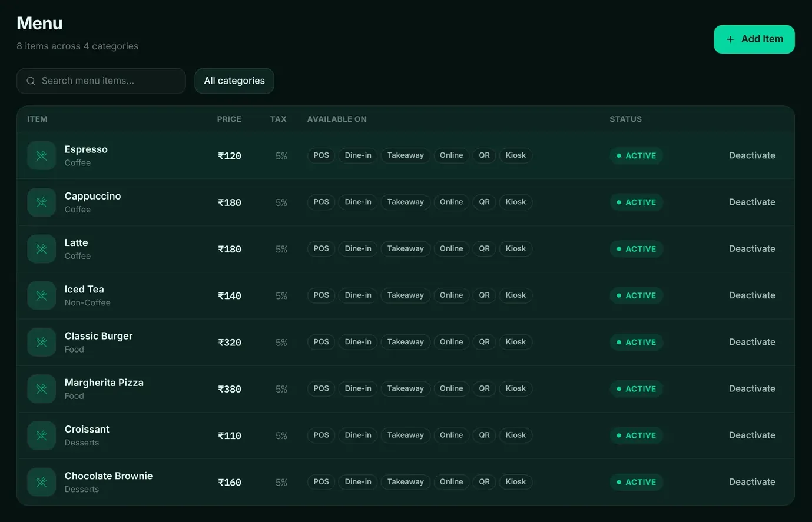Click the Cappuccino item icon
The height and width of the screenshot is (522, 812).
(41, 202)
